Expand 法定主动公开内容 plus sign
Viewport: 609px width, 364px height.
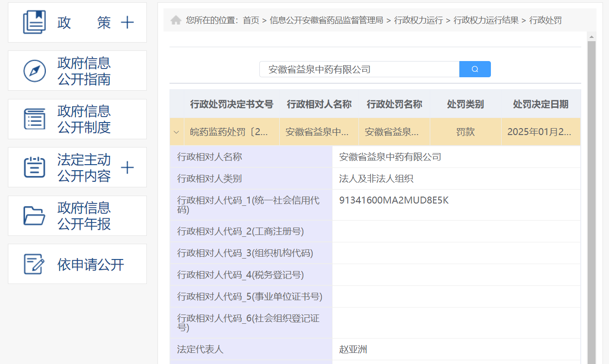pos(127,167)
